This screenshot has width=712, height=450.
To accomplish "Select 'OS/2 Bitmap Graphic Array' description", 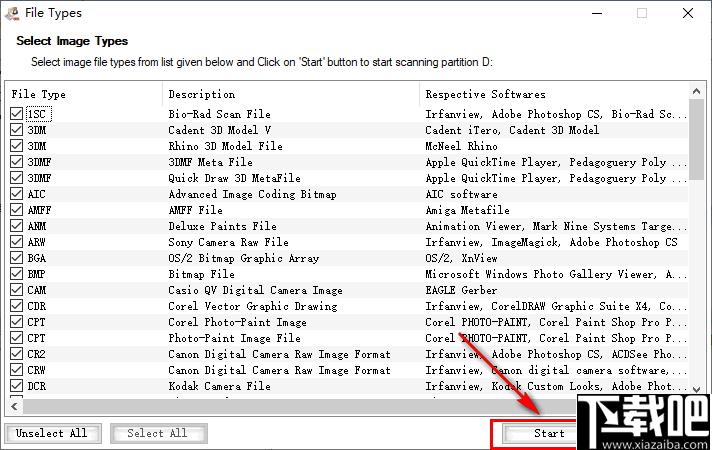I will point(243,258).
